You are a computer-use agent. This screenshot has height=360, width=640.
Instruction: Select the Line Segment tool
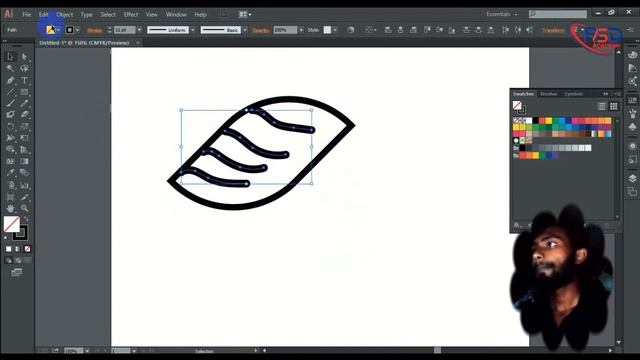11,92
